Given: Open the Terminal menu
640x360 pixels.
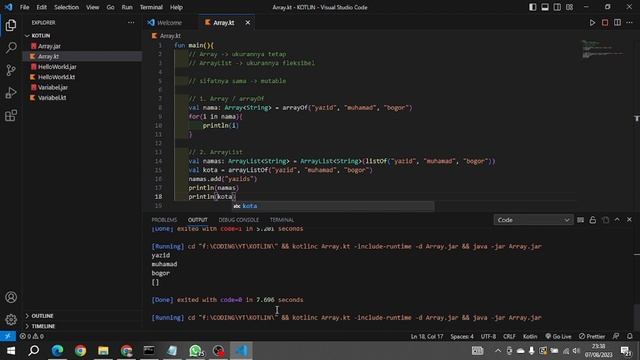Looking at the screenshot, I should pos(151,7).
